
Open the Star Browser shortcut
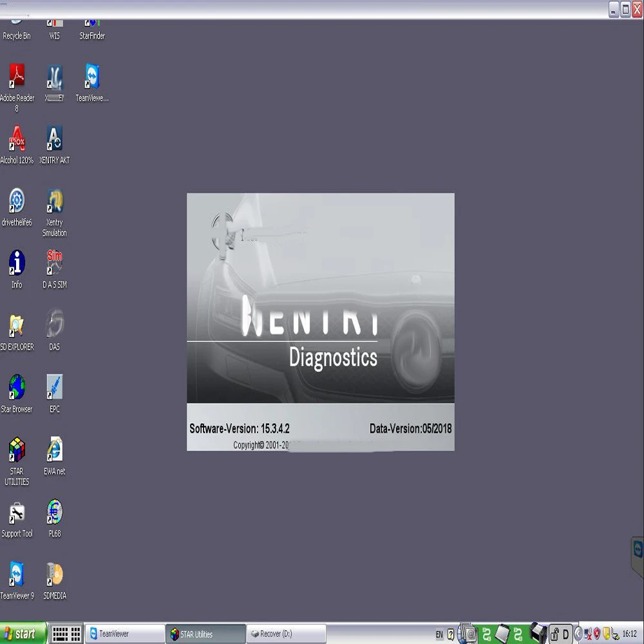[x=17, y=394]
